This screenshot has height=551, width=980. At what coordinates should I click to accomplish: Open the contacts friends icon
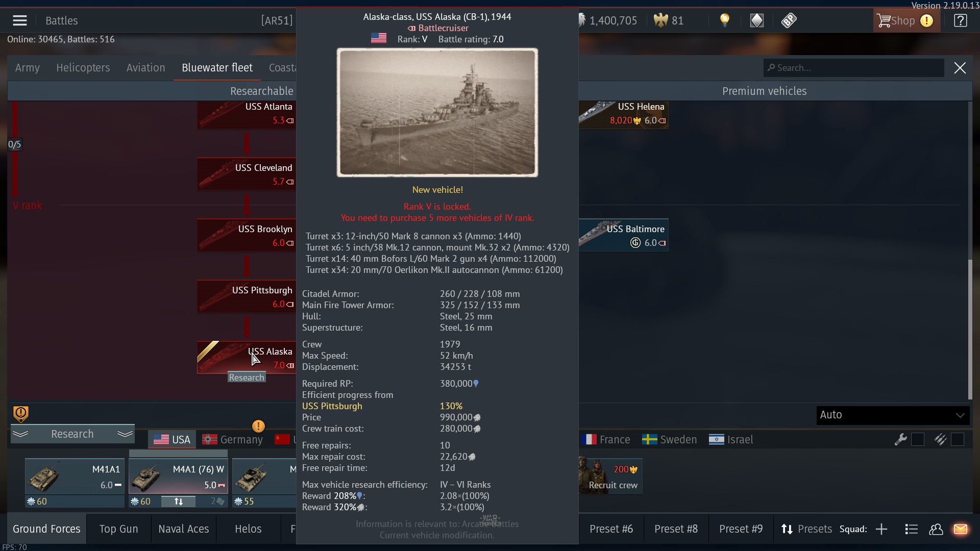tap(936, 529)
